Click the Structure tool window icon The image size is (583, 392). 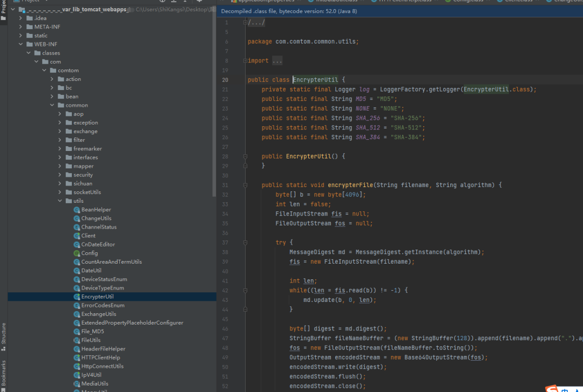tap(3, 348)
